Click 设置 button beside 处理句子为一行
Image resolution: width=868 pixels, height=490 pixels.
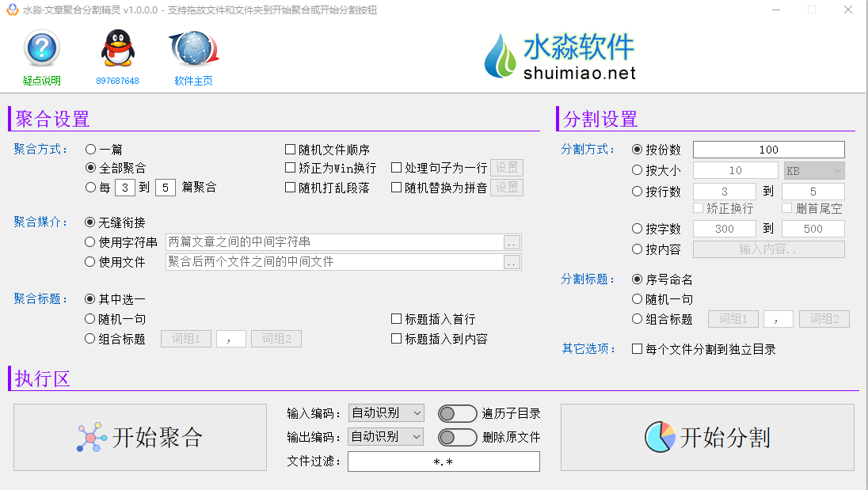click(x=507, y=168)
